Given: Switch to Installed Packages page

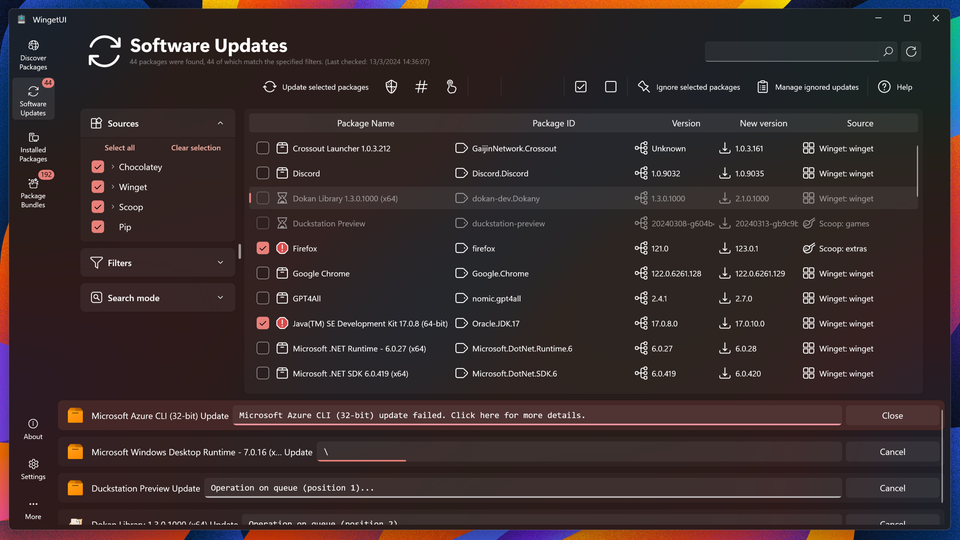Looking at the screenshot, I should 33,146.
